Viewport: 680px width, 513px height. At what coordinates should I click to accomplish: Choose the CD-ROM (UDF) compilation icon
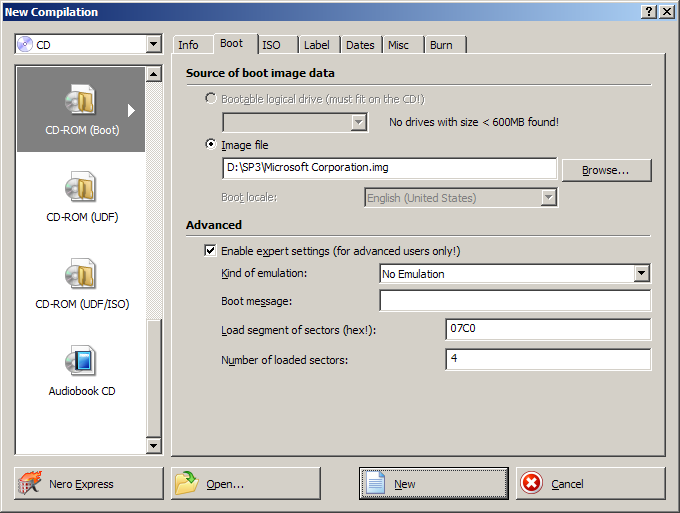pyautogui.click(x=80, y=189)
